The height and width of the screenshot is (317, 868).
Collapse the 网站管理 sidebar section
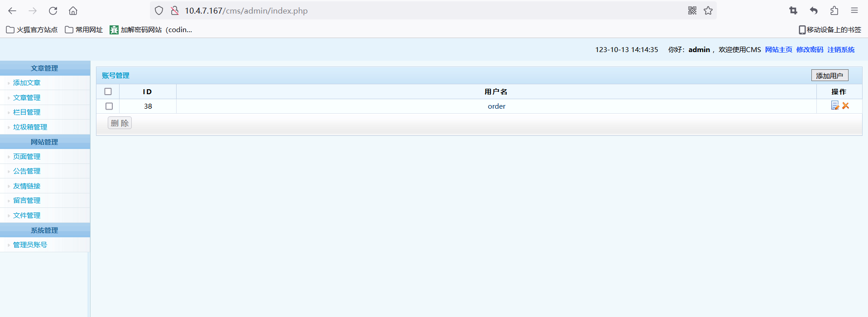tap(45, 142)
